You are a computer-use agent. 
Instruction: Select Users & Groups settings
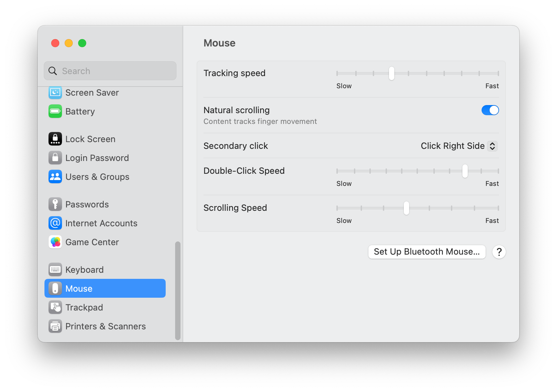coord(55,176)
